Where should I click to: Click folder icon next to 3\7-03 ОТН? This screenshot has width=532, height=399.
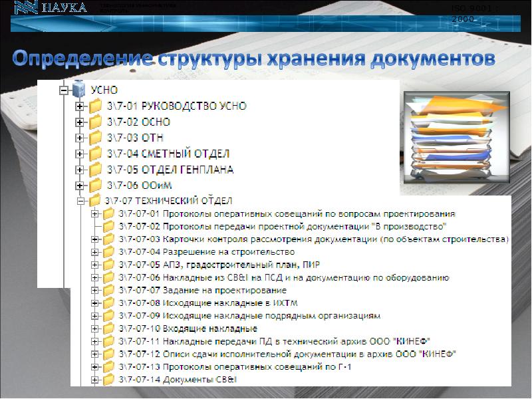pos(95,138)
